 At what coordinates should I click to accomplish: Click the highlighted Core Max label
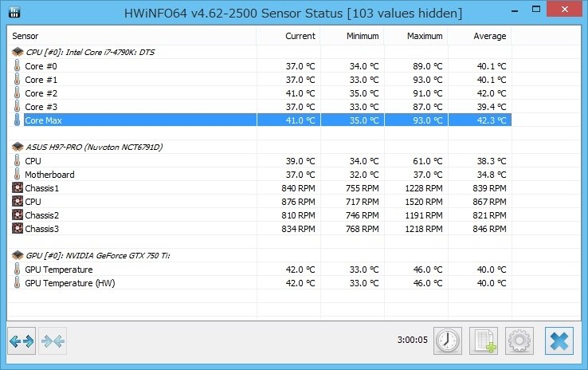click(x=43, y=120)
